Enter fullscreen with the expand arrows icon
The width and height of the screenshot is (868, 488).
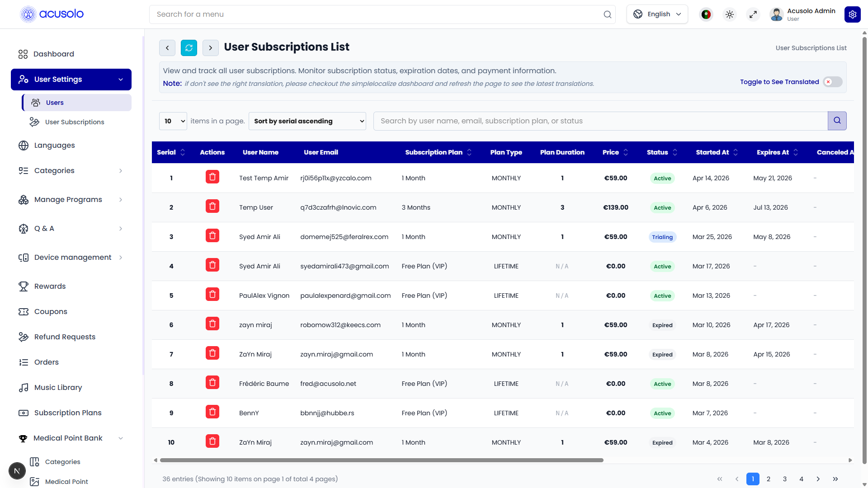[x=753, y=14]
